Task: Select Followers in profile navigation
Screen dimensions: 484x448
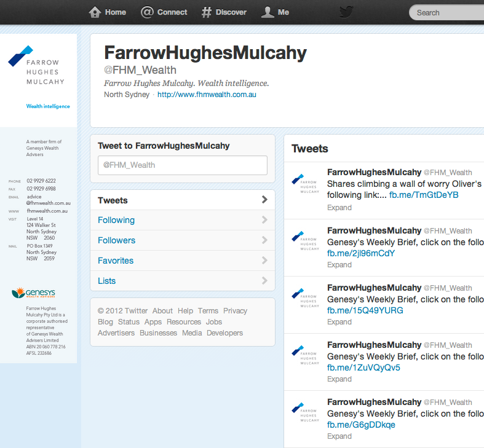Action: pyautogui.click(x=183, y=240)
